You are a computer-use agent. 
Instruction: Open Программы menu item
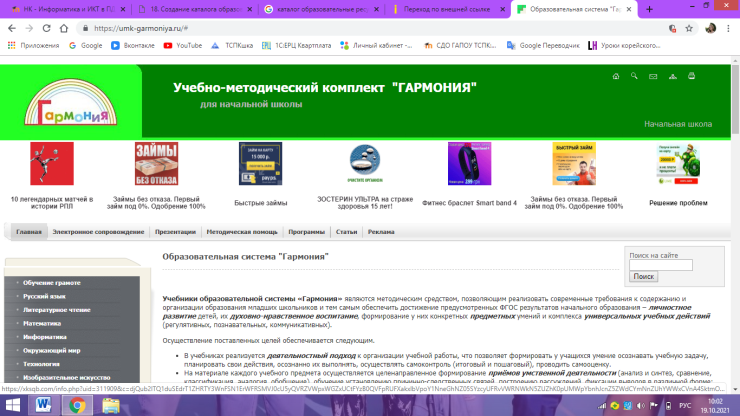click(306, 232)
